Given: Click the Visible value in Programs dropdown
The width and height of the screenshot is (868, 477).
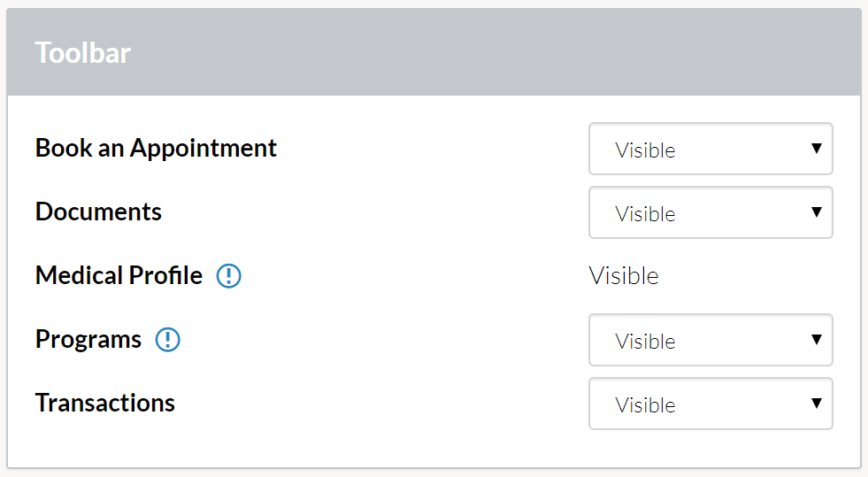Looking at the screenshot, I should (x=645, y=342).
